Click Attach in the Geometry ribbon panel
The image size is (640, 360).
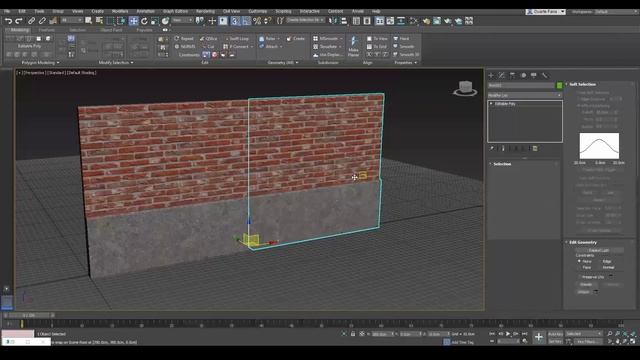269,47
